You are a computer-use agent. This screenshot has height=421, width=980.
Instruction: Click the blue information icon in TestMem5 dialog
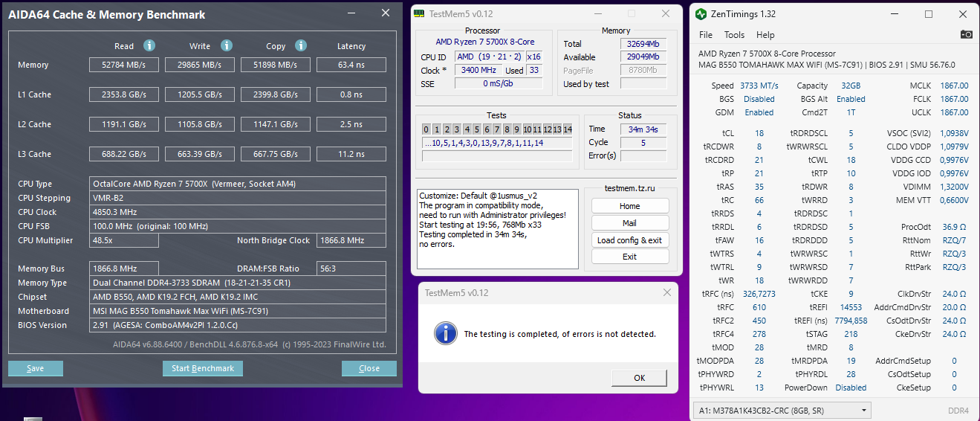coord(445,333)
